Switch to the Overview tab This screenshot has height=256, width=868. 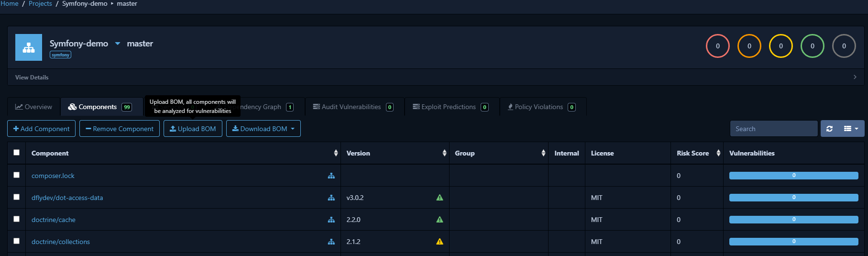[x=33, y=107]
